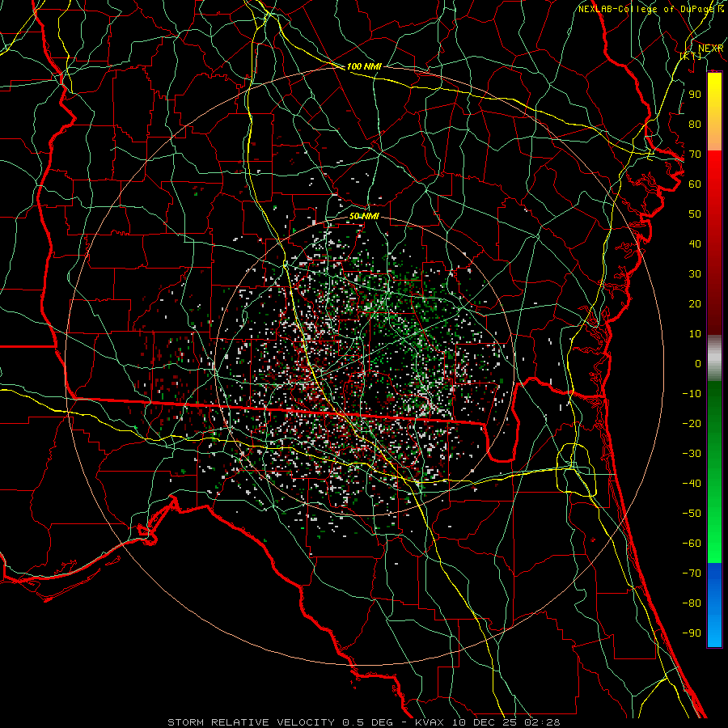Screen dimensions: 728x728
Task: Click the 50 value on the velocity scale
Action: (x=695, y=214)
